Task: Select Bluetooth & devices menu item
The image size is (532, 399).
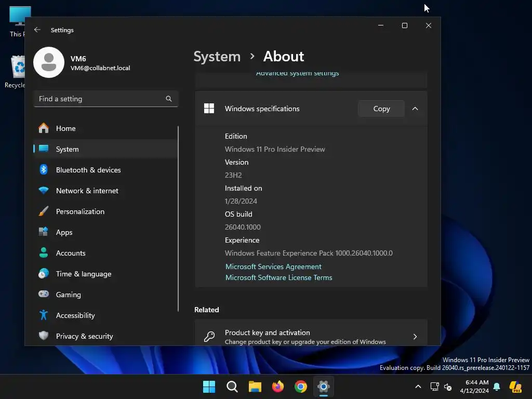Action: point(105,170)
